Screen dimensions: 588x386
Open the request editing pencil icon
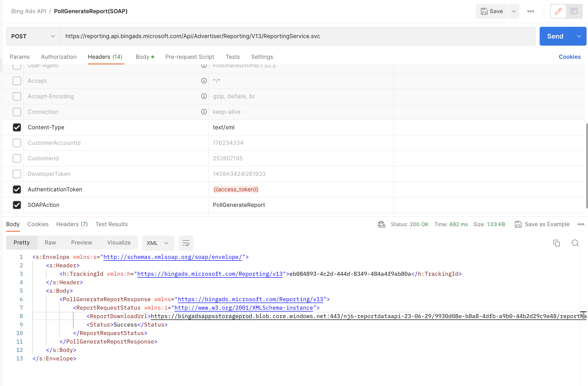point(558,11)
